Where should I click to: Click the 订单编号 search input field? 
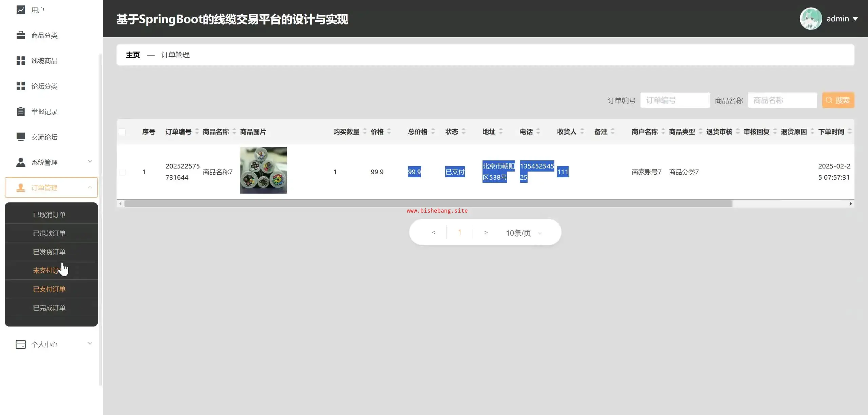tap(675, 100)
